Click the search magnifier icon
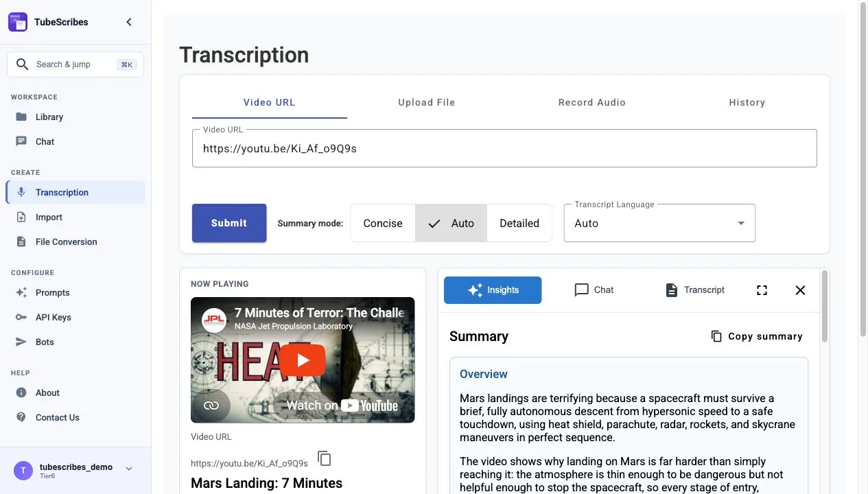 (23, 64)
